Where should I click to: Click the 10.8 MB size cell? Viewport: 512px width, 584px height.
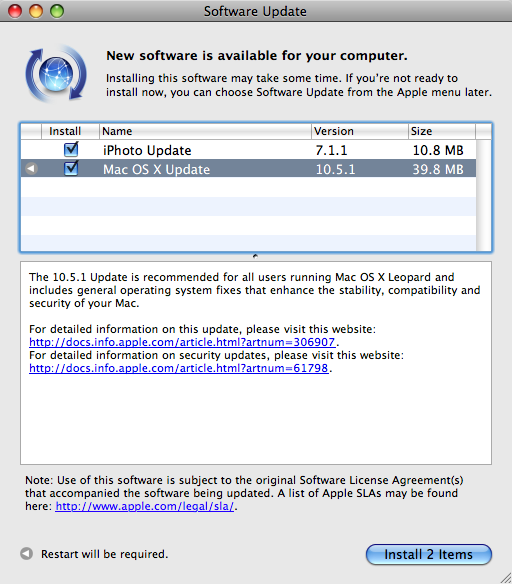point(438,150)
